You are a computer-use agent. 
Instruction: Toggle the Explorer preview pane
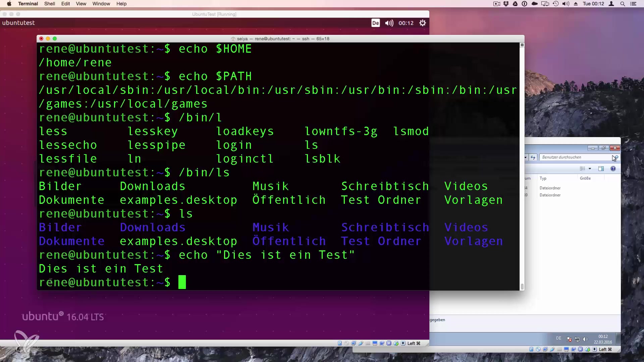[x=601, y=169]
